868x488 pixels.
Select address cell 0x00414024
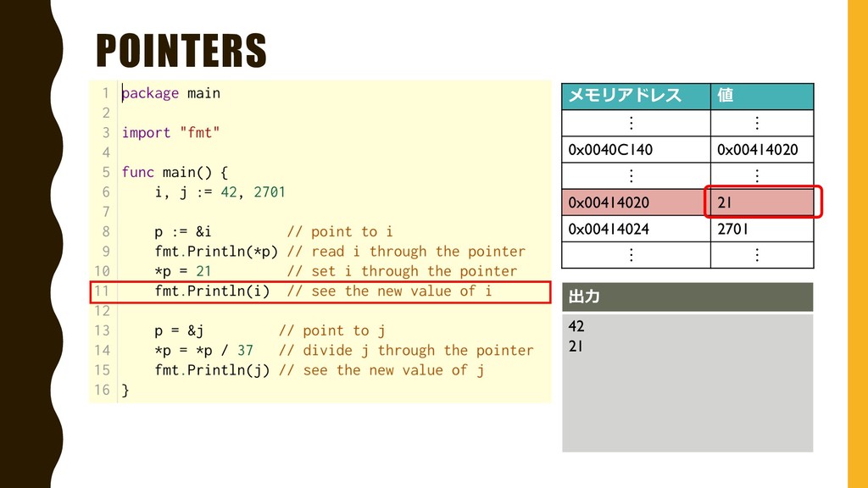(636, 229)
